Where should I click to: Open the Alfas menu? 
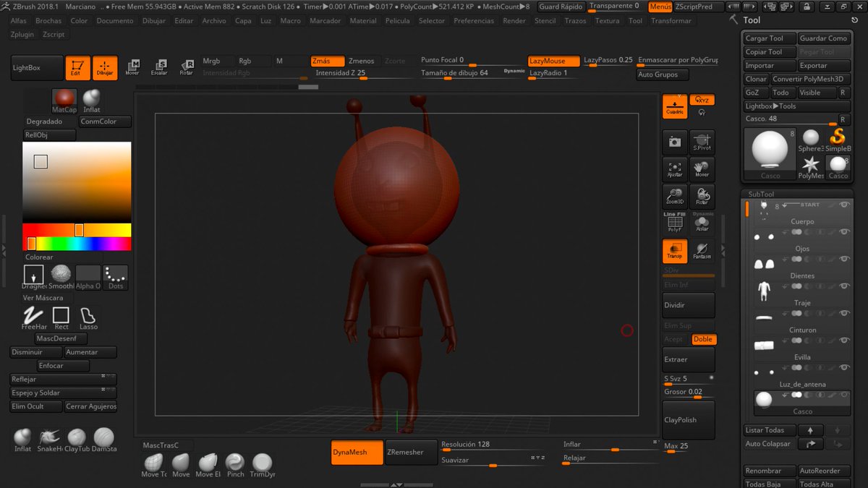click(19, 21)
